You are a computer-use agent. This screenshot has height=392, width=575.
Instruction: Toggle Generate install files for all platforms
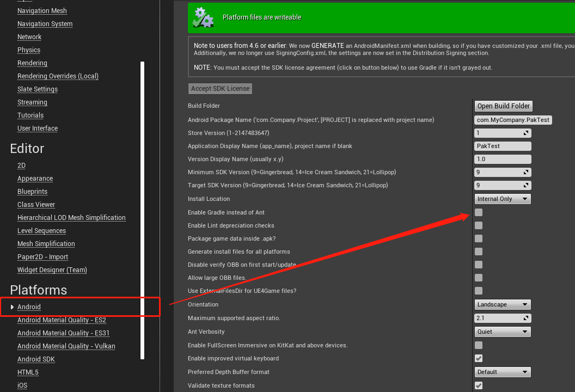[479, 252]
